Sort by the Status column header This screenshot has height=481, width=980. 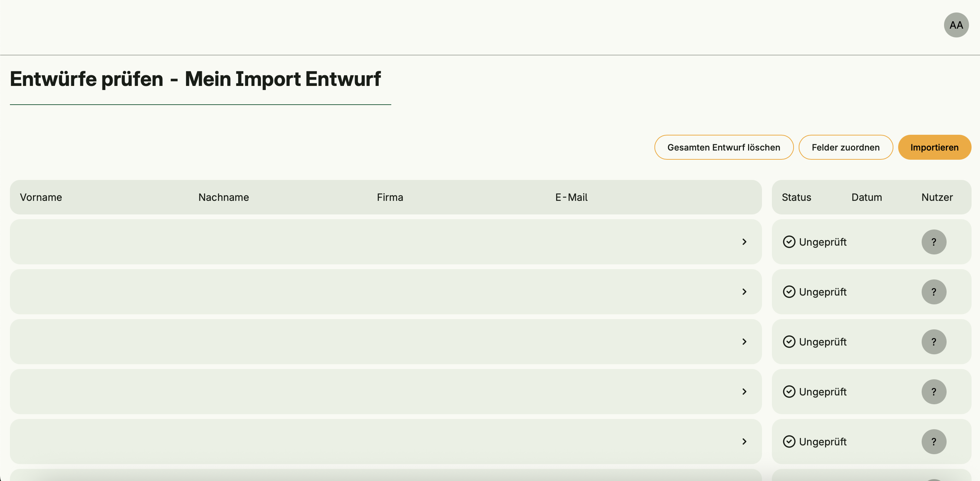[796, 197]
